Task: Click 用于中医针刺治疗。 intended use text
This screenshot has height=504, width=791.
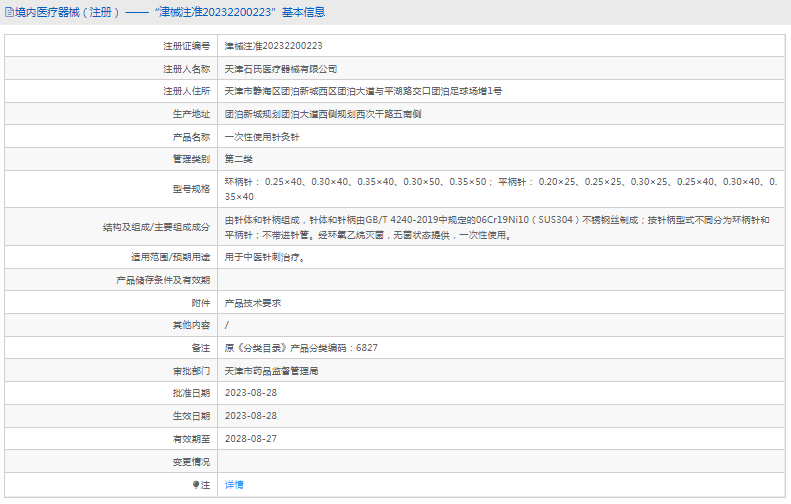Action: point(265,257)
